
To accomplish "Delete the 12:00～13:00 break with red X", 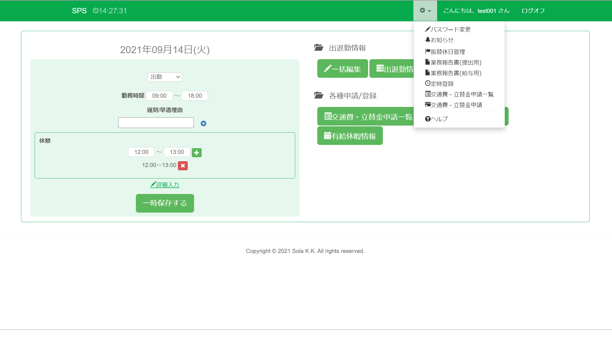I will pos(183,166).
